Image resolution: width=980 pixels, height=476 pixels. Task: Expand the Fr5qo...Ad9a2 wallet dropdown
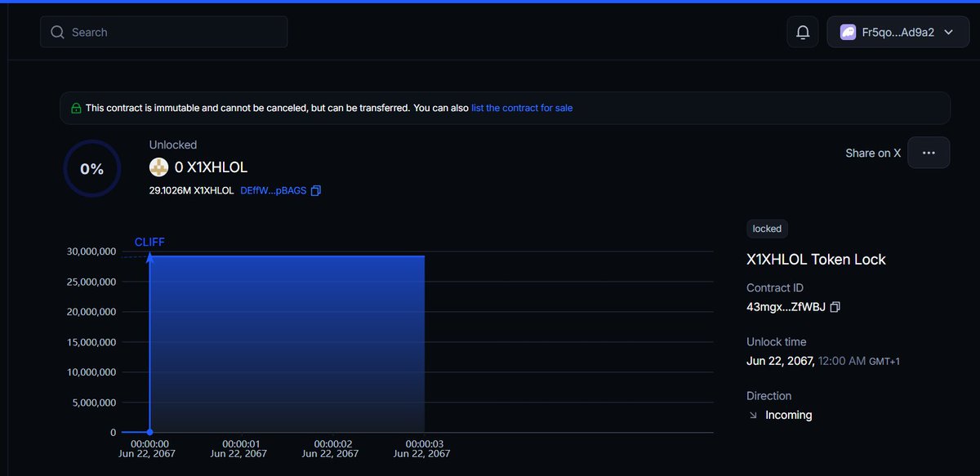[x=898, y=33]
